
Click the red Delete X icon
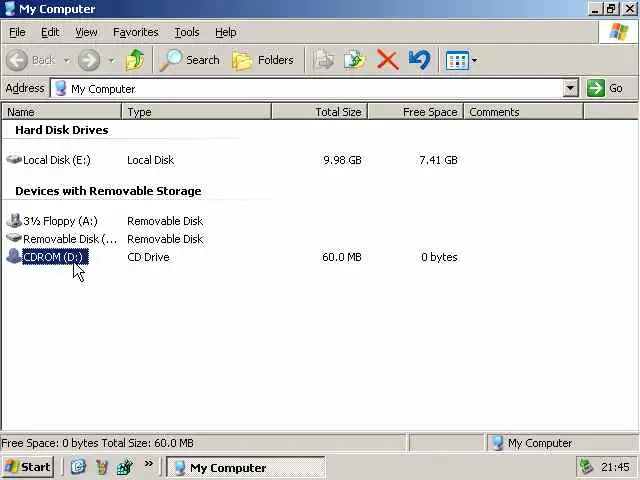387,60
